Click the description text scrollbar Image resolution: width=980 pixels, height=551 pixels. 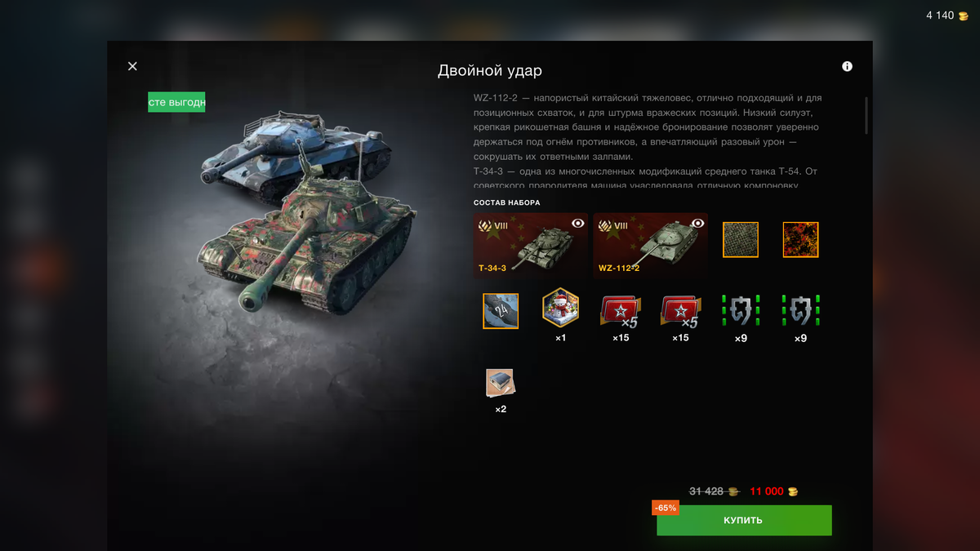coord(866,116)
